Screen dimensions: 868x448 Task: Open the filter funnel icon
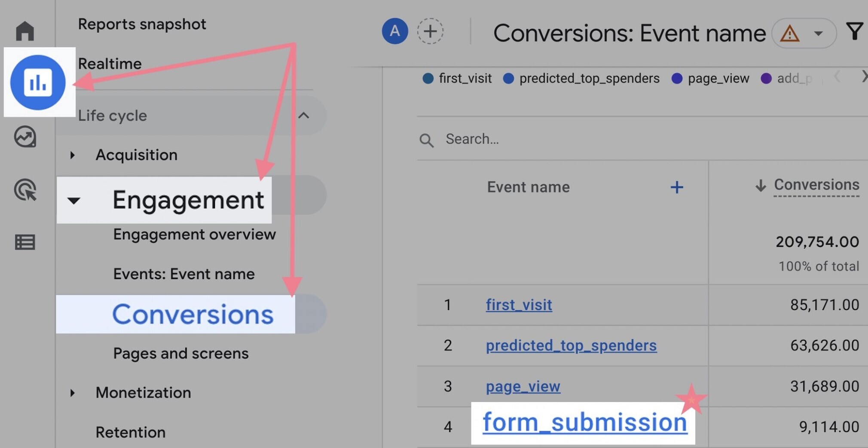click(x=855, y=31)
